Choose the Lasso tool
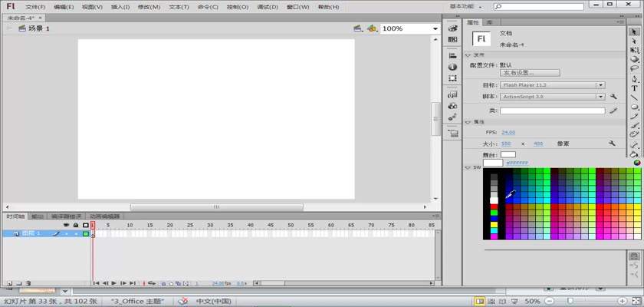The width and height of the screenshot is (644, 307). 635,68
